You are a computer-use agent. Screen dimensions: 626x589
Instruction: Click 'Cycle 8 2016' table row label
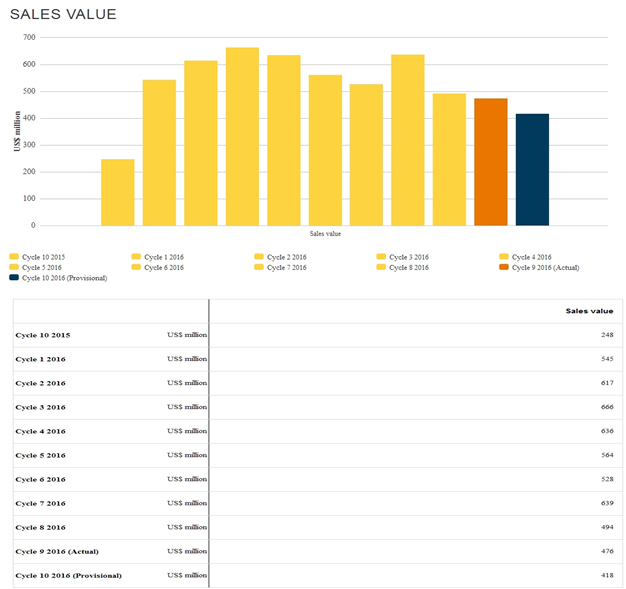[40, 527]
